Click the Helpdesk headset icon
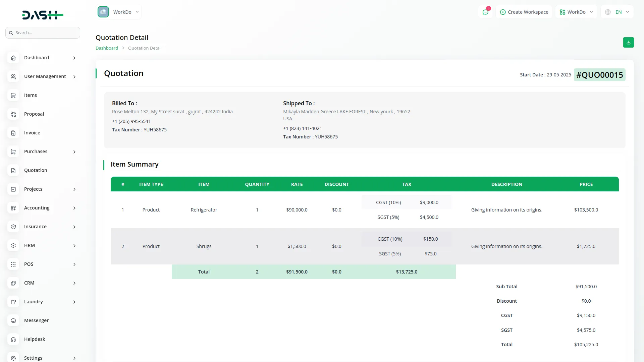Image resolution: width=644 pixels, height=362 pixels. point(13,340)
